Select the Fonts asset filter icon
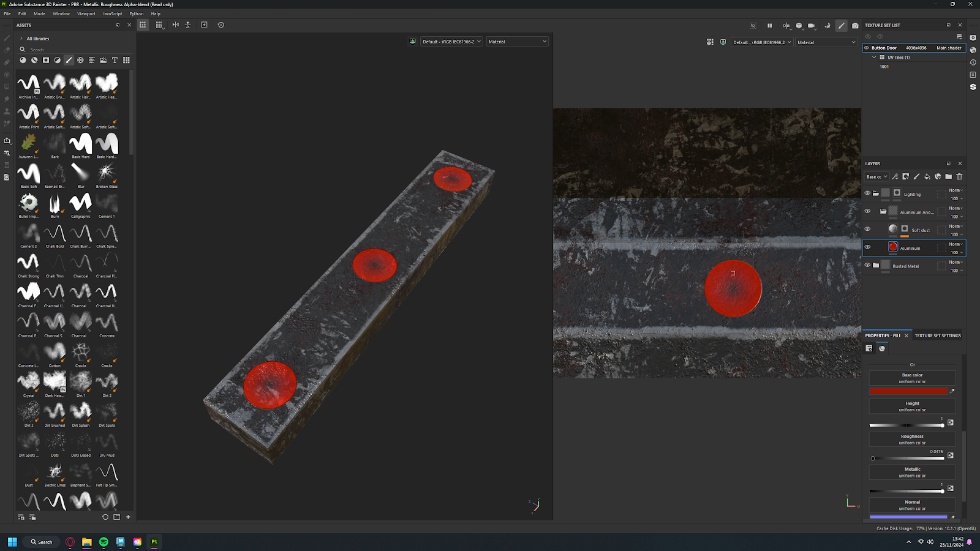Viewport: 980px width, 551px height. click(x=115, y=60)
